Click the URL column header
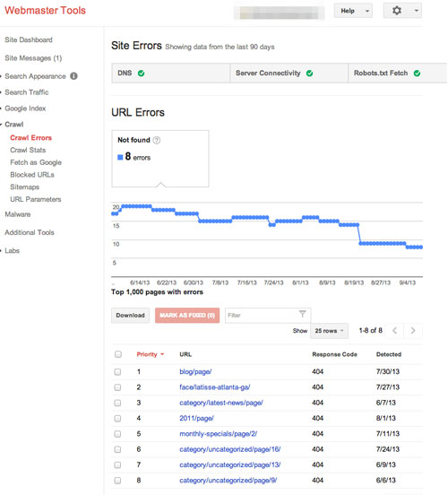The width and height of the screenshot is (448, 495). click(185, 354)
